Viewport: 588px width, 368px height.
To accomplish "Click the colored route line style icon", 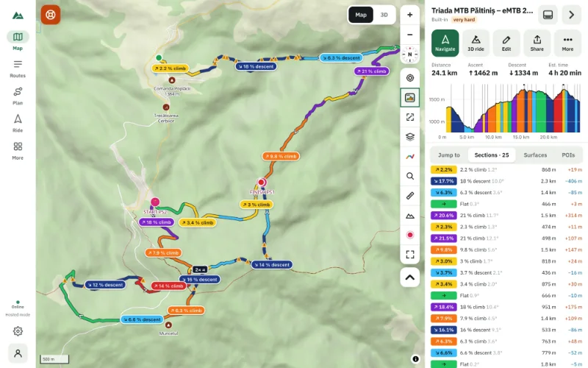I will click(x=410, y=156).
